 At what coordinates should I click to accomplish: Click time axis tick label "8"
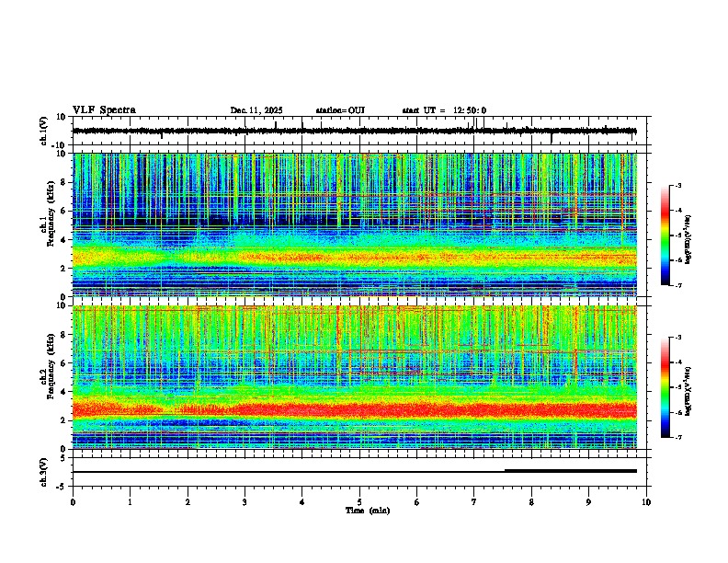[531, 502]
